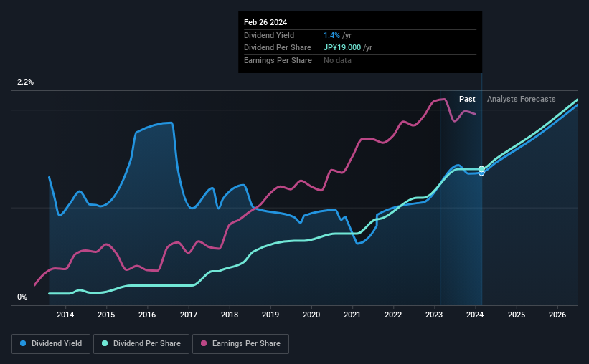The image size is (589, 364).
Task: Click the 2020 x-axis label
Action: coord(311,315)
